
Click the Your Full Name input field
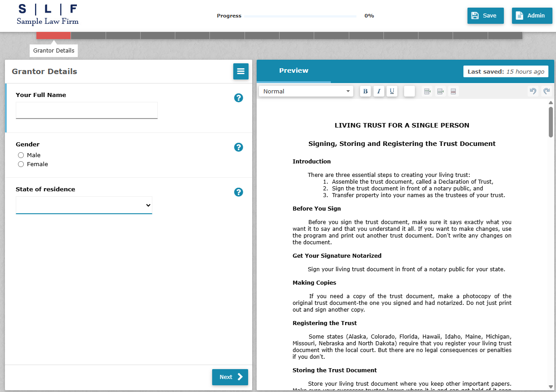[x=86, y=110]
